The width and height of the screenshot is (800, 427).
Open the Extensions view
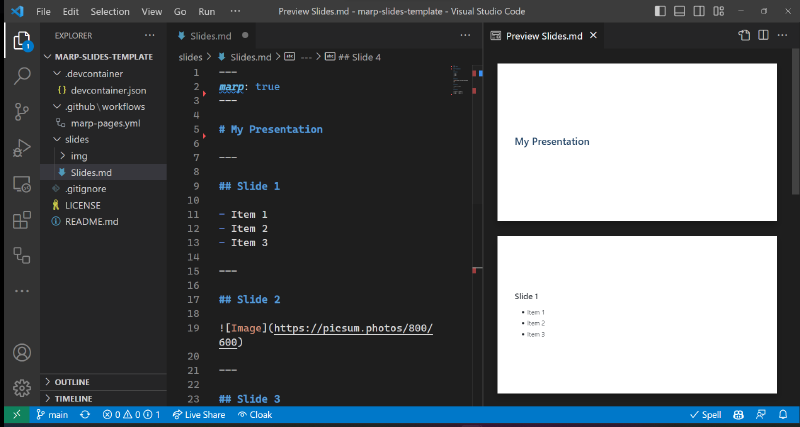[x=22, y=220]
